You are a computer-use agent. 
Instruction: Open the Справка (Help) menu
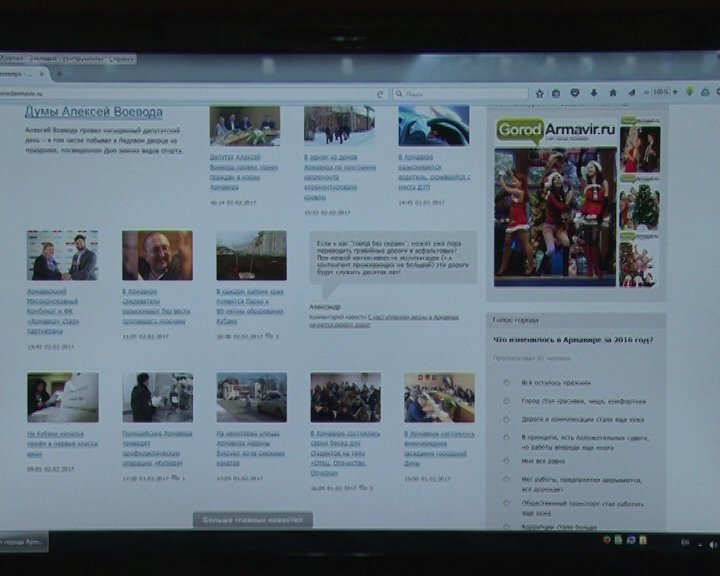(x=122, y=59)
